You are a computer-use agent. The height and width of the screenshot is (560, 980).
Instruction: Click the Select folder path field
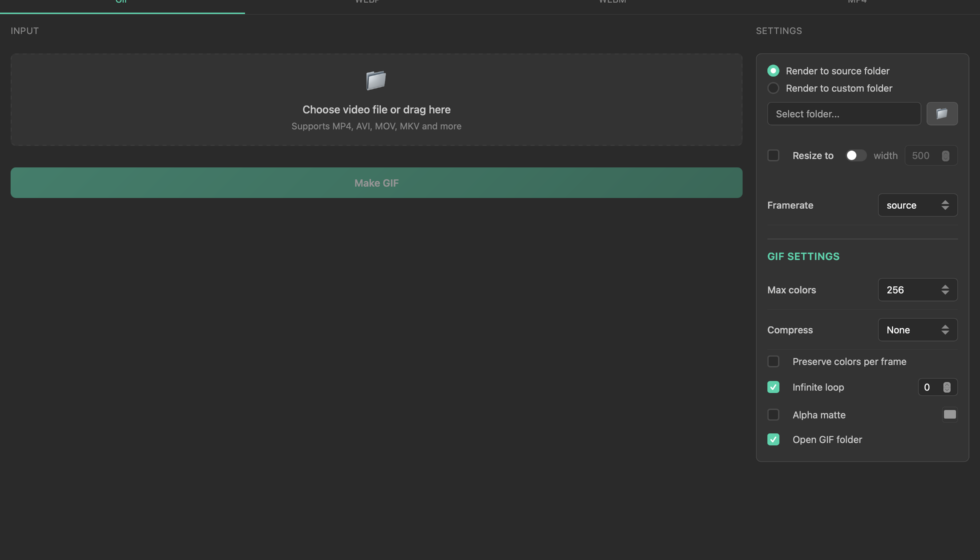[844, 114]
